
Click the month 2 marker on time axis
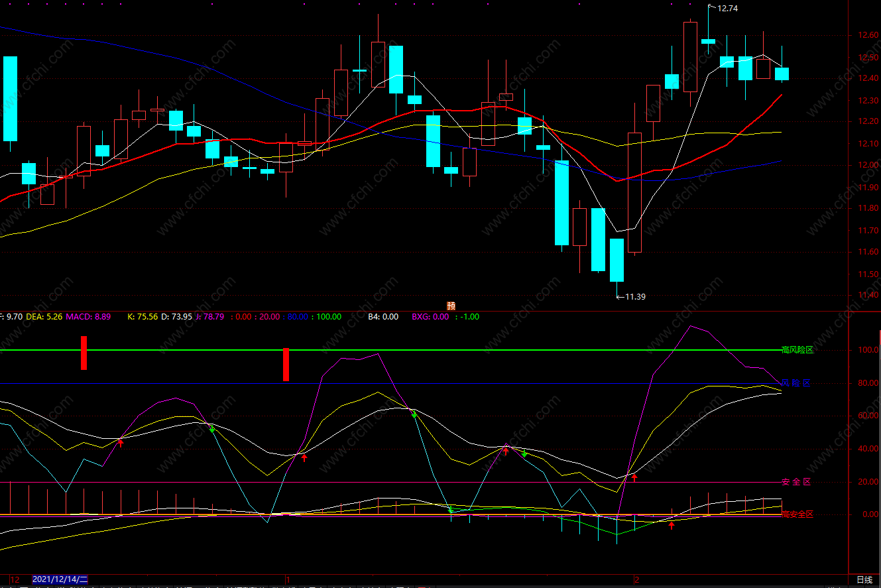636,579
